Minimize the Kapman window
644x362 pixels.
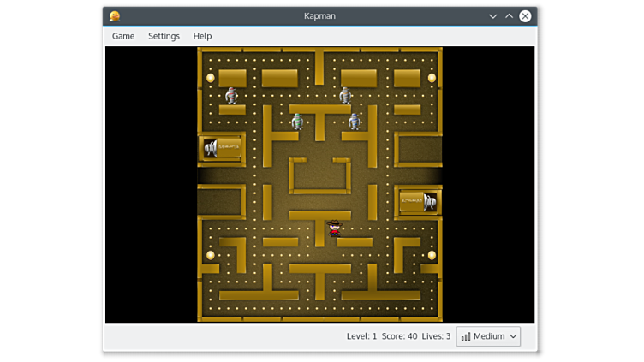[492, 15]
